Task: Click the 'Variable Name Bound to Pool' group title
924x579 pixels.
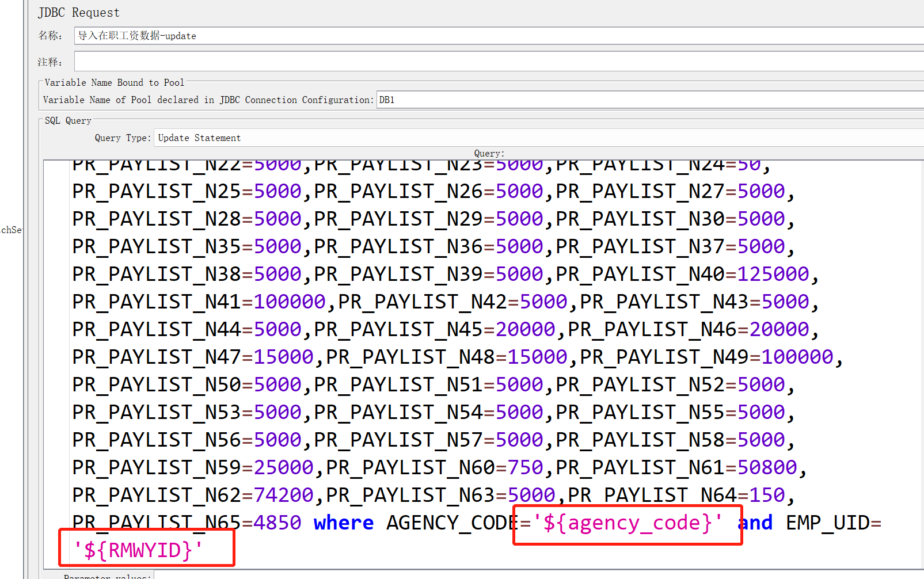Action: pyautogui.click(x=114, y=82)
